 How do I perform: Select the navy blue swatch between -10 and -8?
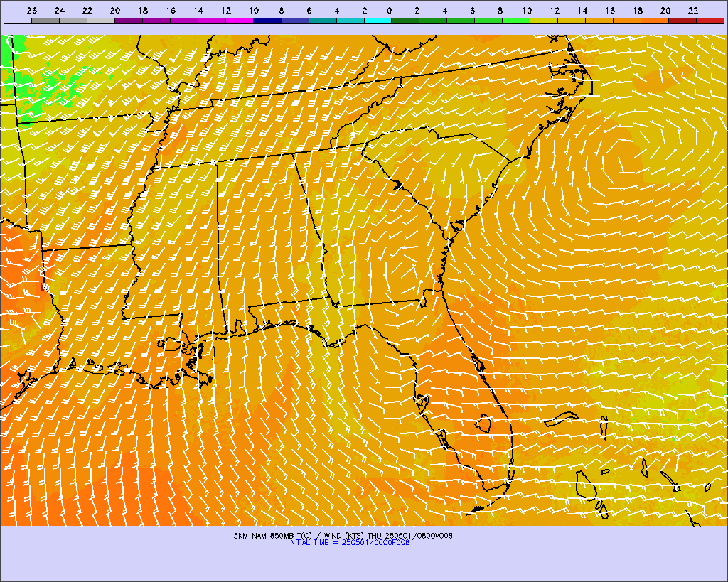[267, 21]
